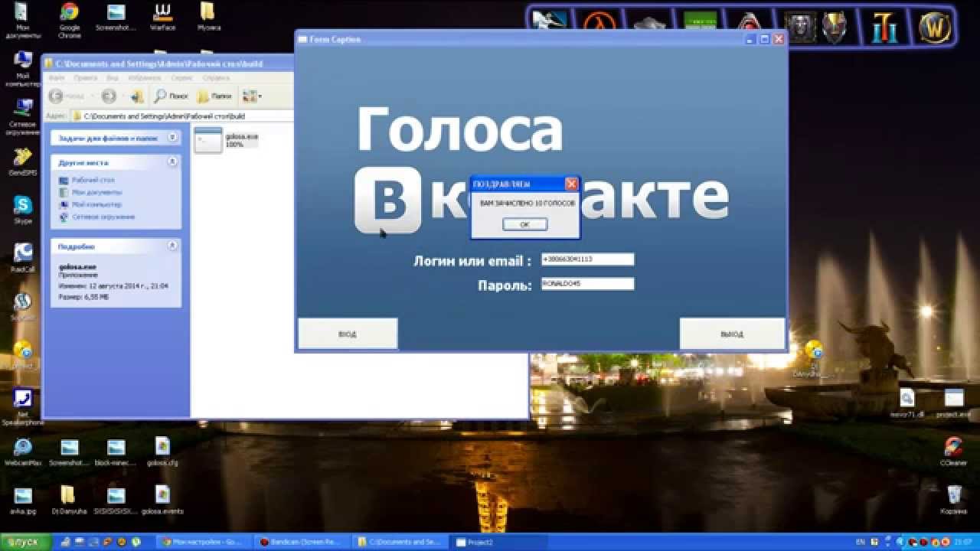
Task: Click EN language indicator in tray
Action: point(860,542)
